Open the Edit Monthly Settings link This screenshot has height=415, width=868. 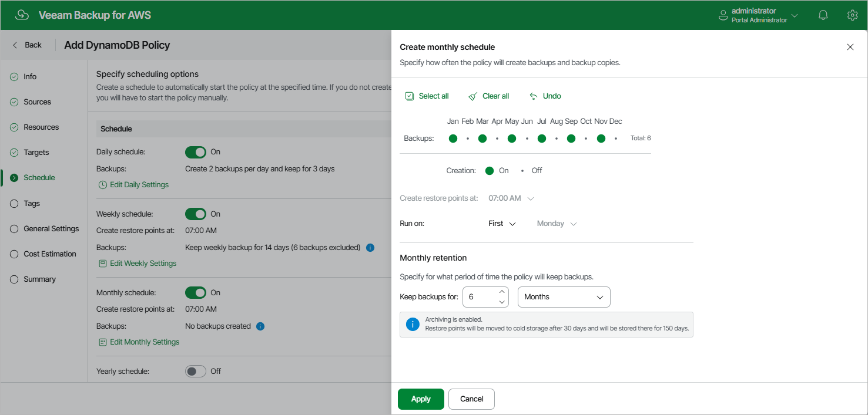click(145, 342)
